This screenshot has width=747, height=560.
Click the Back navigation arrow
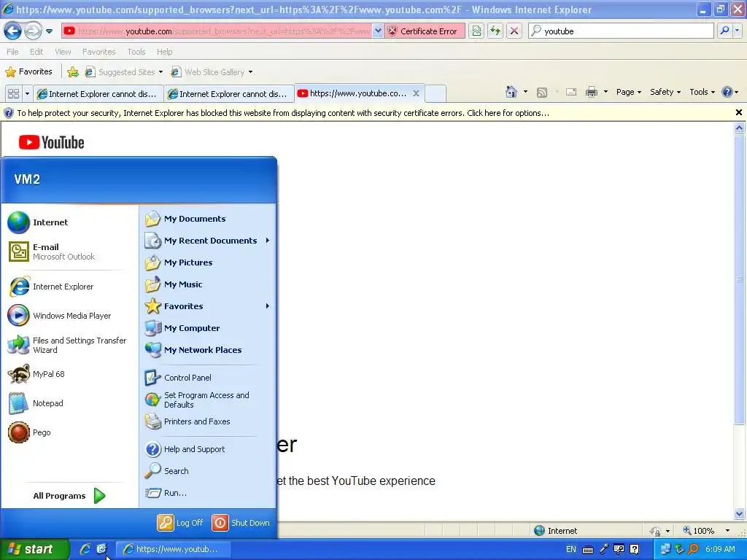click(13, 31)
